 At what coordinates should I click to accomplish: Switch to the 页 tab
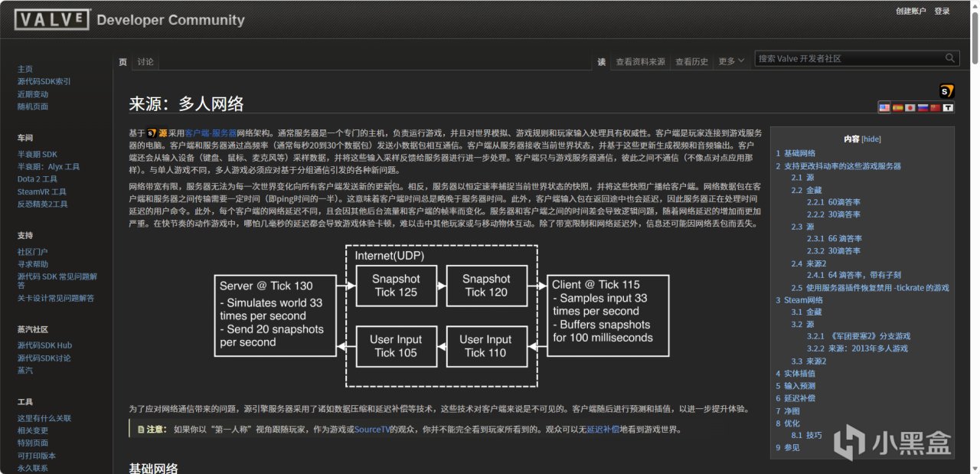point(122,61)
